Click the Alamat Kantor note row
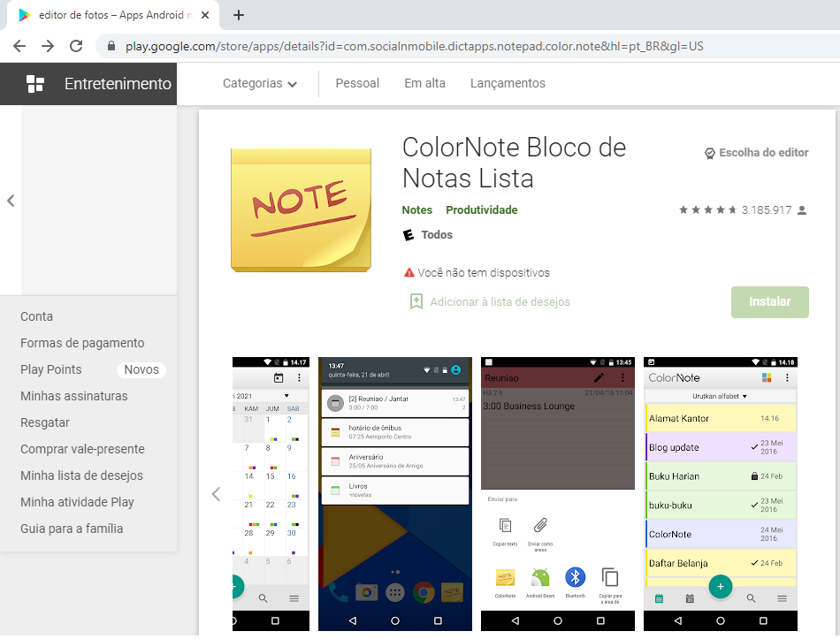This screenshot has height=639, width=840. click(x=721, y=418)
